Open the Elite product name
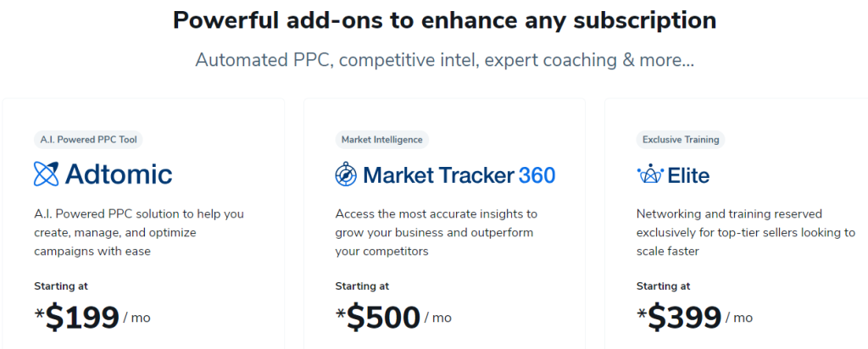 (688, 175)
